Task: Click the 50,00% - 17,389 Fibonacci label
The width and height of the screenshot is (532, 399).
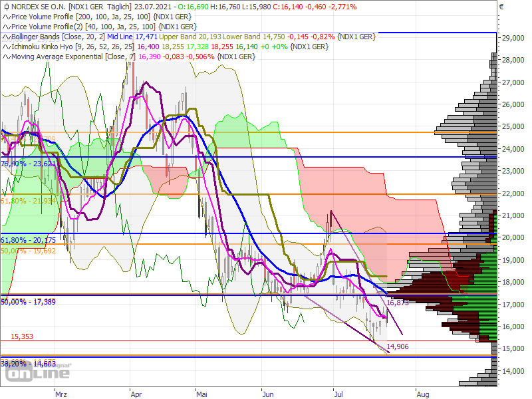Action: click(x=28, y=302)
